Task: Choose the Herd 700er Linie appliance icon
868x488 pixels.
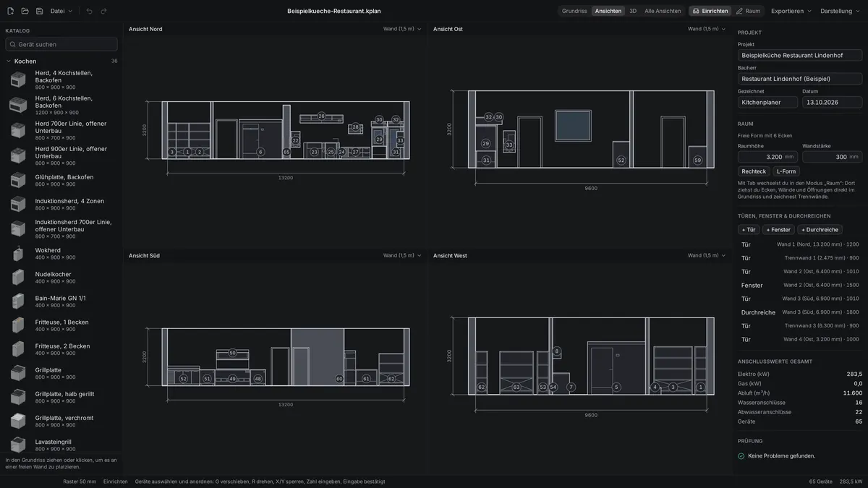Action: coord(18,130)
